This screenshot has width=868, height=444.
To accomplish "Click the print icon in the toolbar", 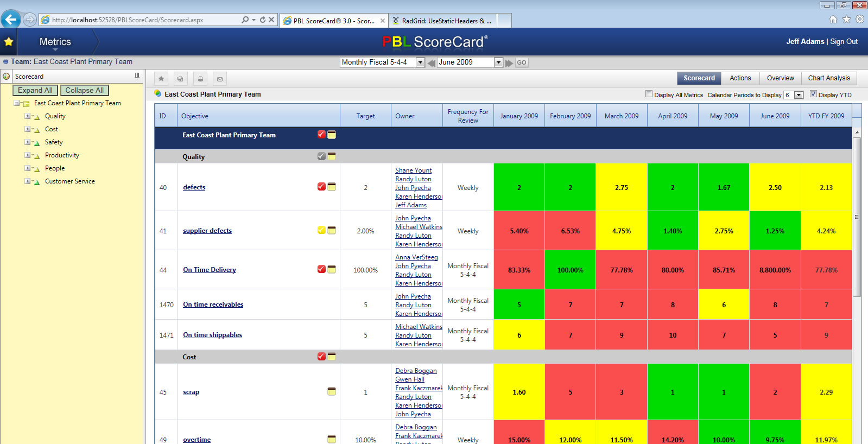I will (x=200, y=79).
